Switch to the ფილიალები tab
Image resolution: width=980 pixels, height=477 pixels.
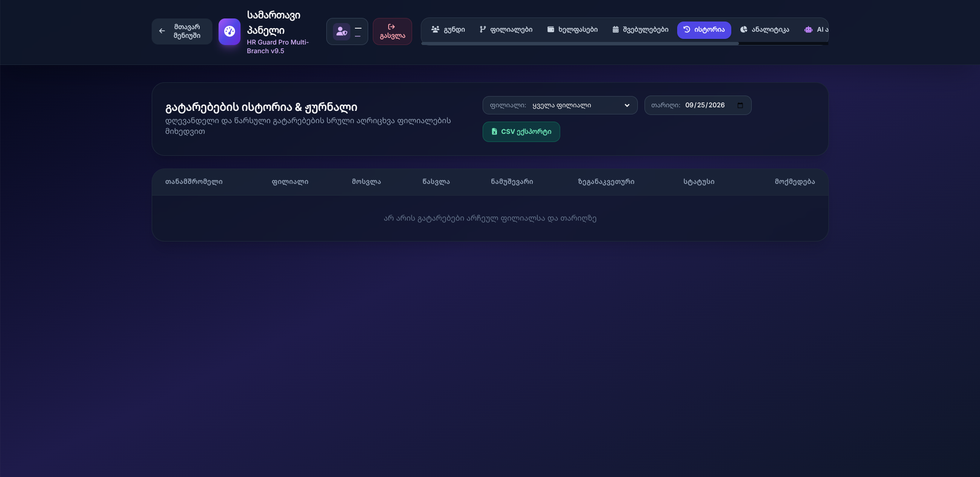[x=506, y=30]
